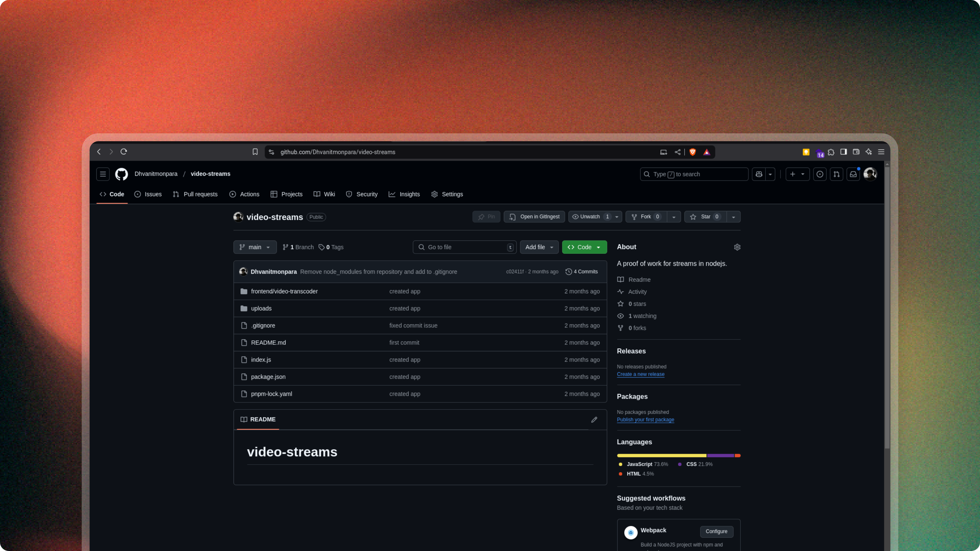Expand the green Code dropdown
Viewport: 980px width, 551px height.
(x=584, y=247)
